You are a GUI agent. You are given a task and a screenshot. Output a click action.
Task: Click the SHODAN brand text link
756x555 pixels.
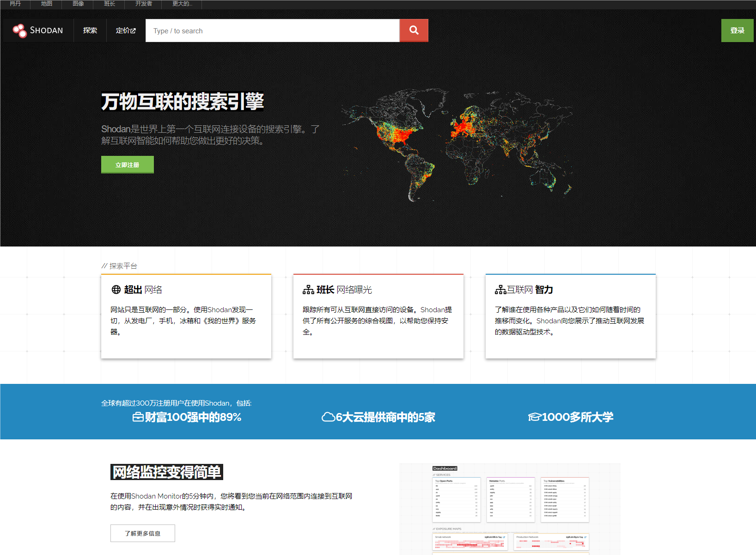pos(46,31)
